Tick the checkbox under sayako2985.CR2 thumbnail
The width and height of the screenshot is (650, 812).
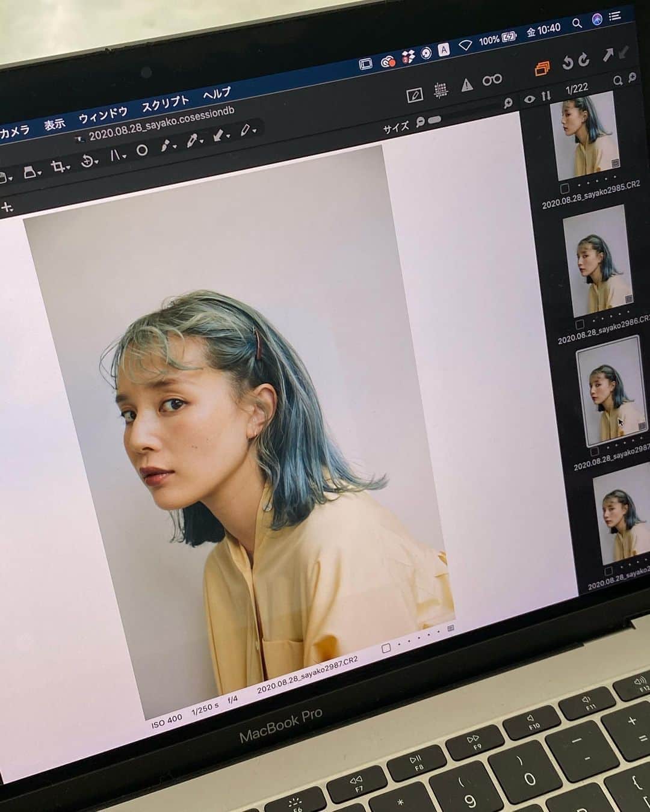565,189
